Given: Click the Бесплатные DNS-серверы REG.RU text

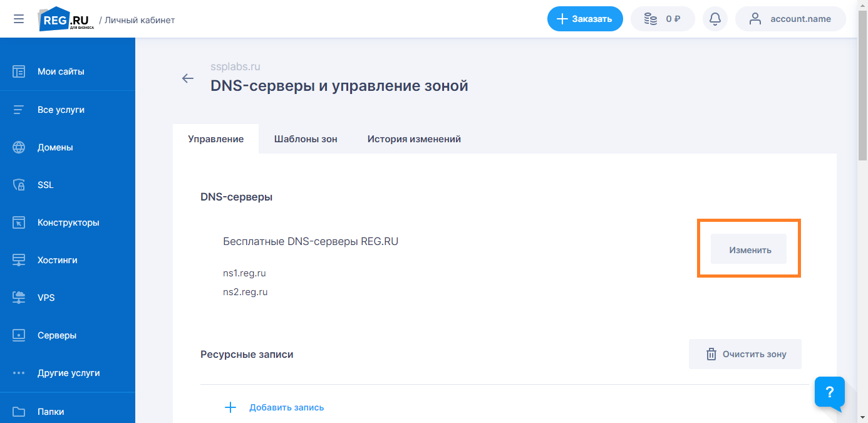Looking at the screenshot, I should coord(311,242).
